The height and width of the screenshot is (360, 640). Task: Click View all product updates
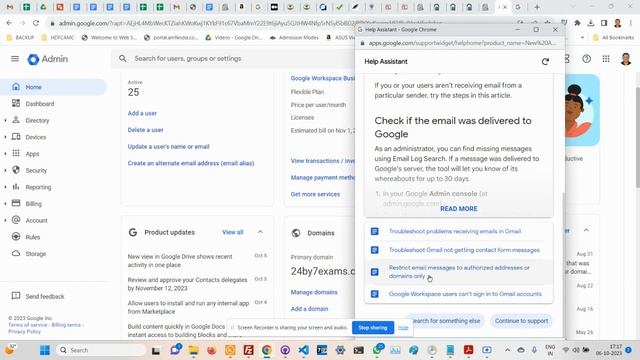click(233, 232)
